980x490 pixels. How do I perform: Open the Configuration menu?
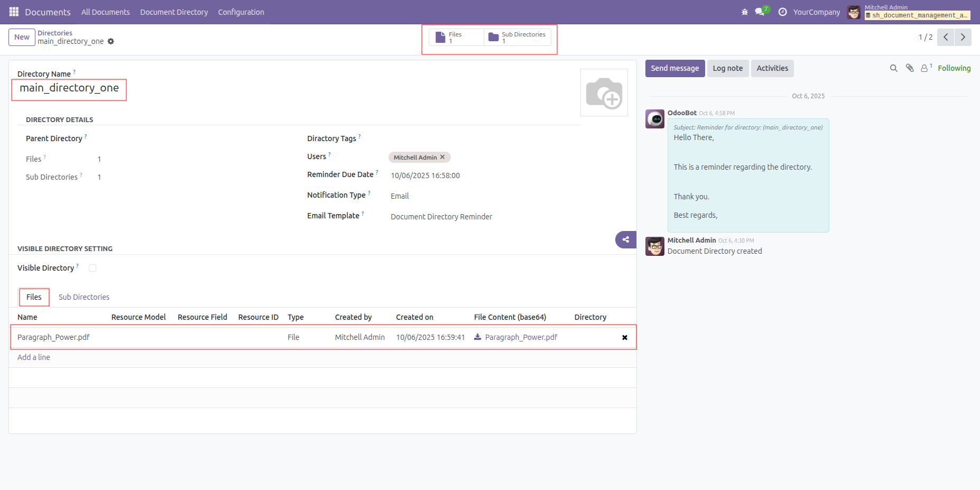click(x=241, y=12)
